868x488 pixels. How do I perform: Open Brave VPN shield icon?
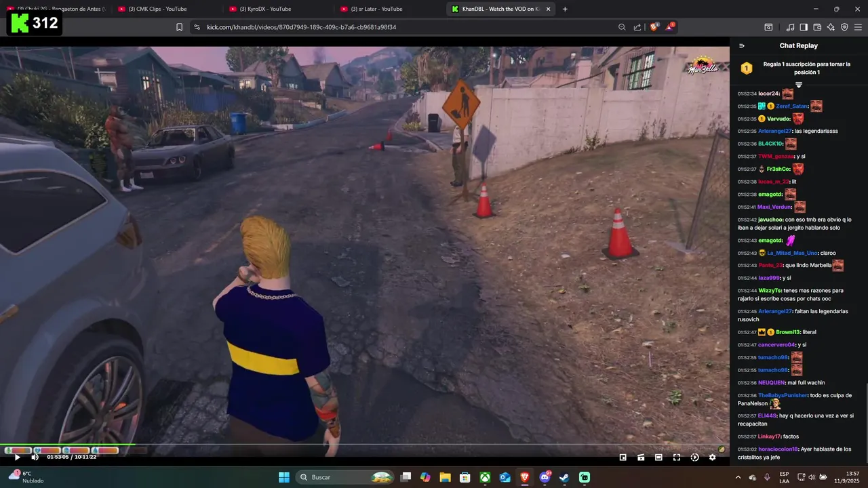click(x=844, y=27)
